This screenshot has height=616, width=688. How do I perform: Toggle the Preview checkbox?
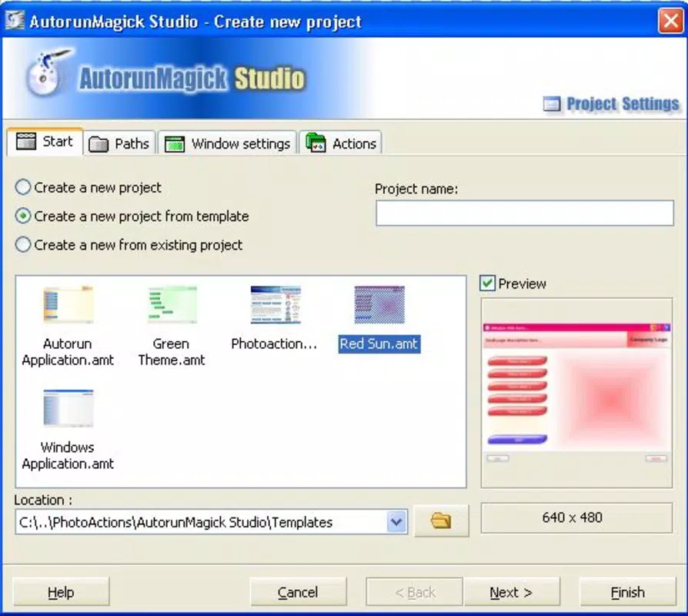tap(487, 283)
